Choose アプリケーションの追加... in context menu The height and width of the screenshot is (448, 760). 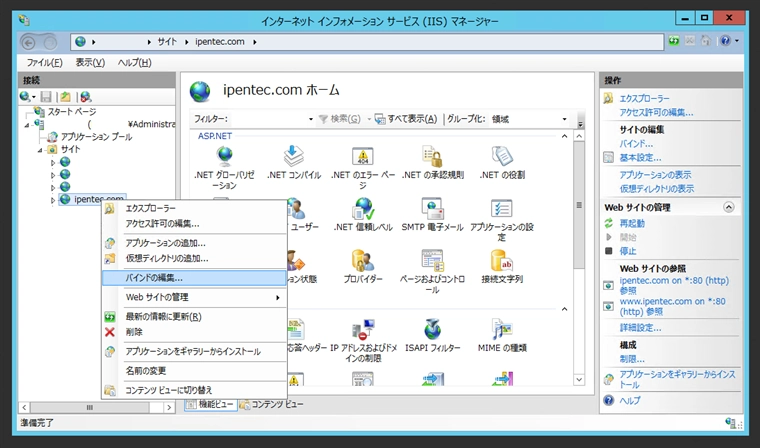(194, 243)
